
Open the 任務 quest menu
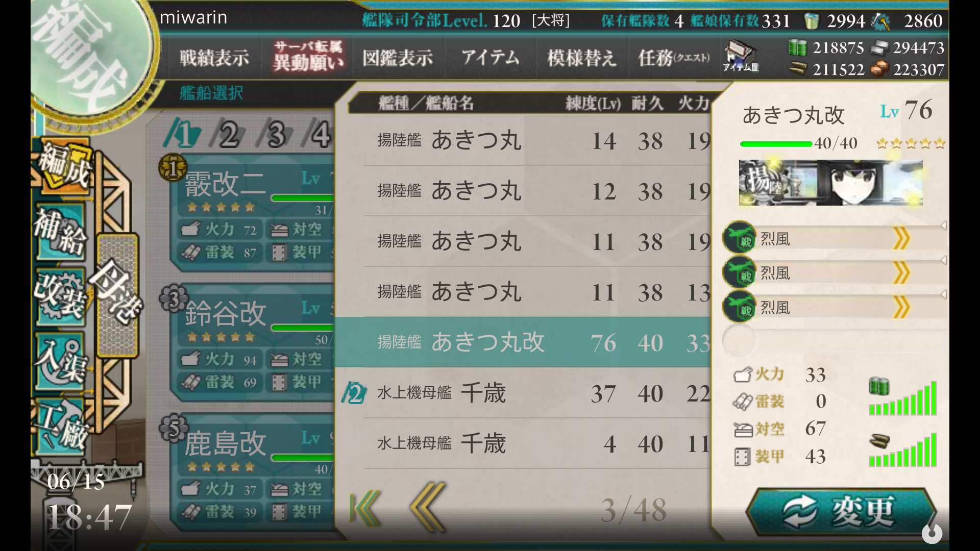click(674, 58)
